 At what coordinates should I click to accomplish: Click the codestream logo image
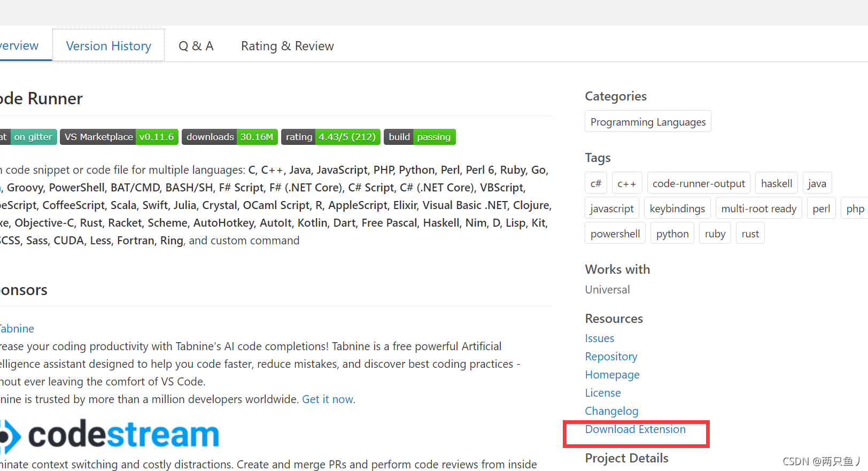coord(110,435)
